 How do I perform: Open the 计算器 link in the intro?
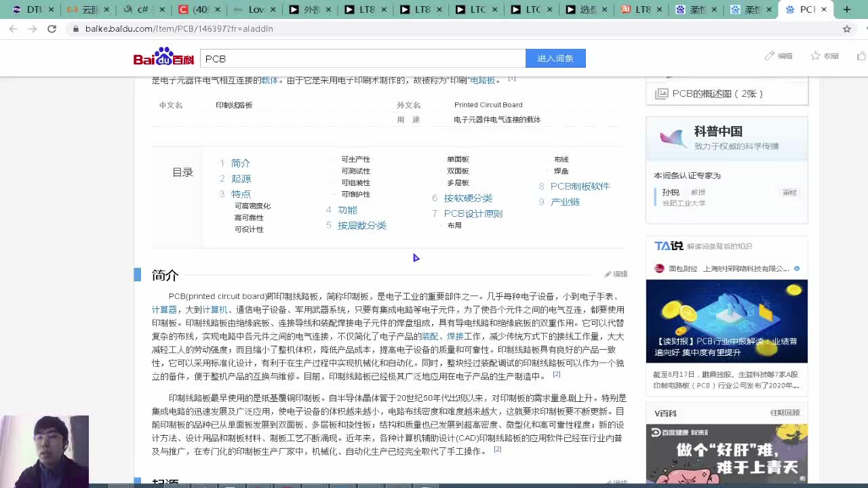click(x=164, y=310)
